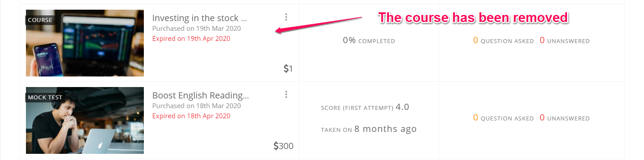Open UNANSWERED count for Investing course

[564, 41]
